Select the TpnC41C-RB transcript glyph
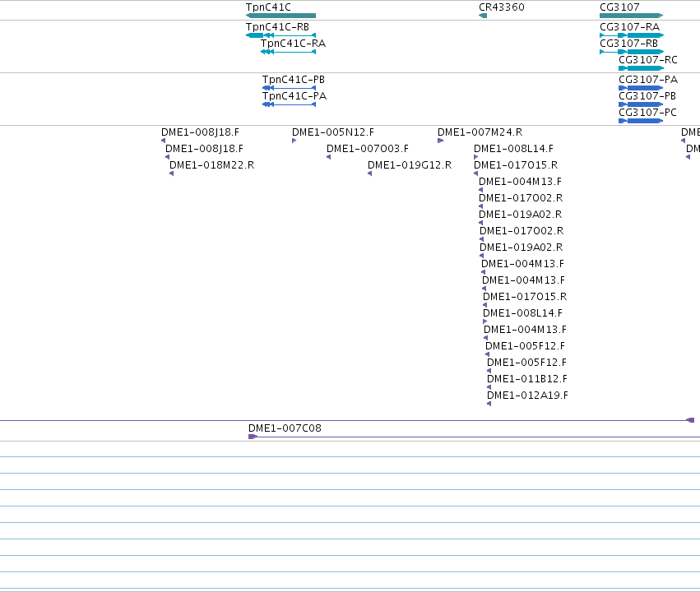700x592 pixels. 280,35
